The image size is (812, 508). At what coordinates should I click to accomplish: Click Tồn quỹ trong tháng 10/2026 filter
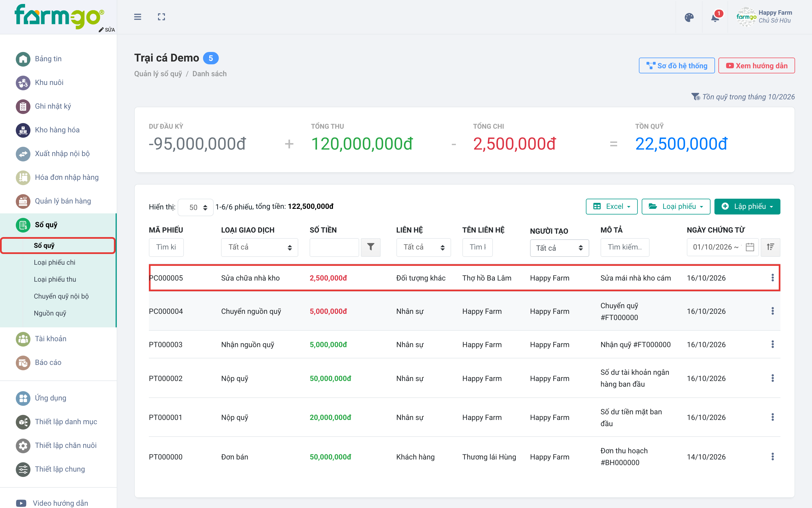(x=743, y=97)
